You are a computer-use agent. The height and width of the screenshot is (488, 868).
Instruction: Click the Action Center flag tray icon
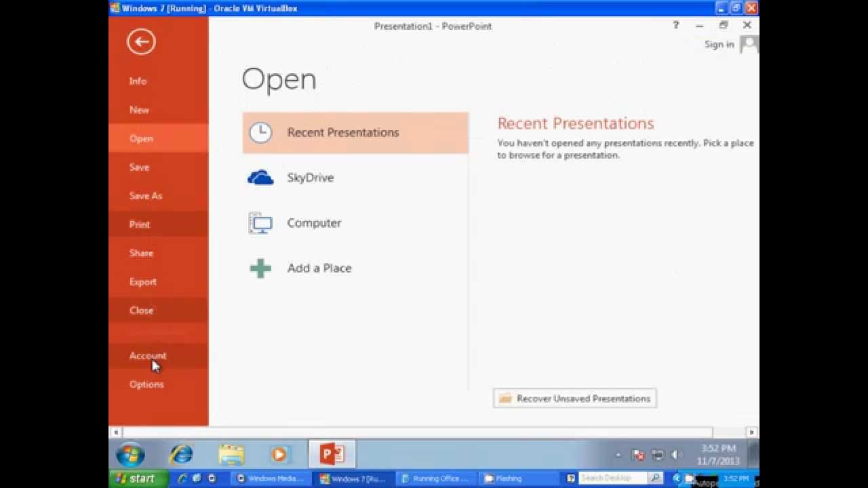pos(638,455)
